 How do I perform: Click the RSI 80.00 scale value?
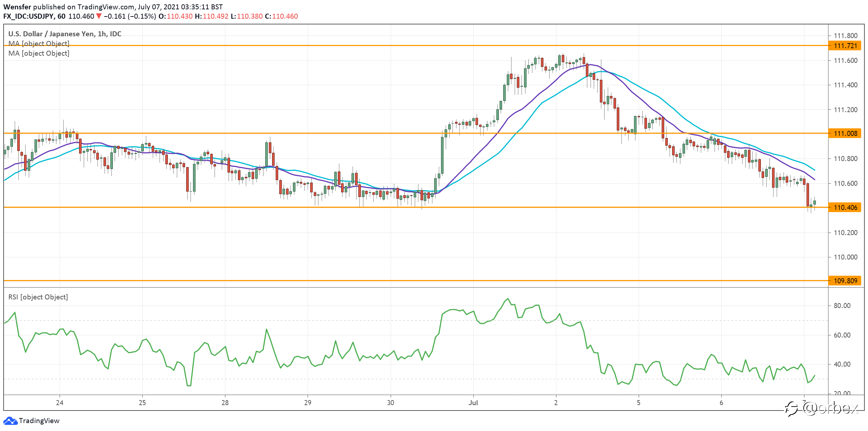pyautogui.click(x=842, y=306)
